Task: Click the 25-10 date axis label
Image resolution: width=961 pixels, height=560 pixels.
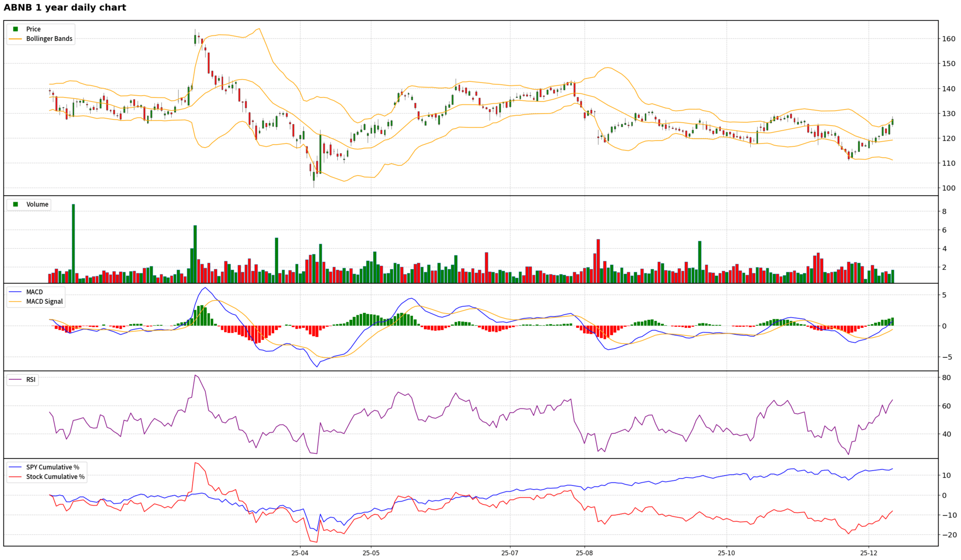Action: (726, 553)
